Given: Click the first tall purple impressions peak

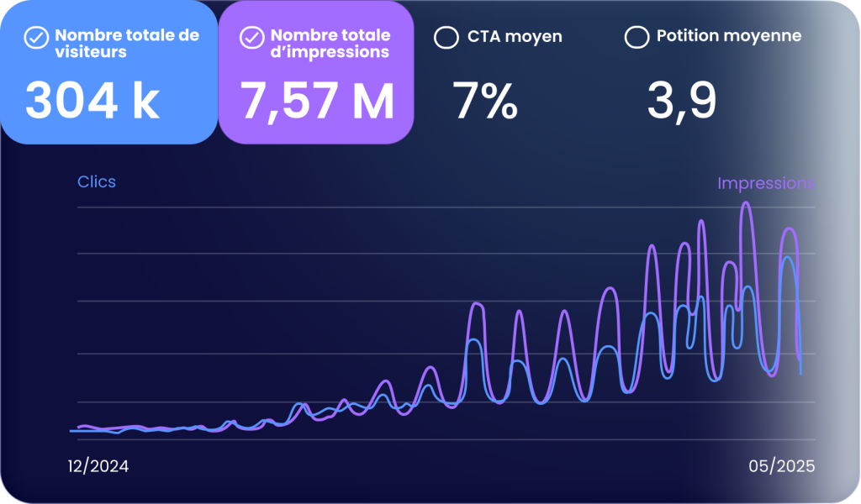Looking at the screenshot, I should pyautogui.click(x=476, y=304).
